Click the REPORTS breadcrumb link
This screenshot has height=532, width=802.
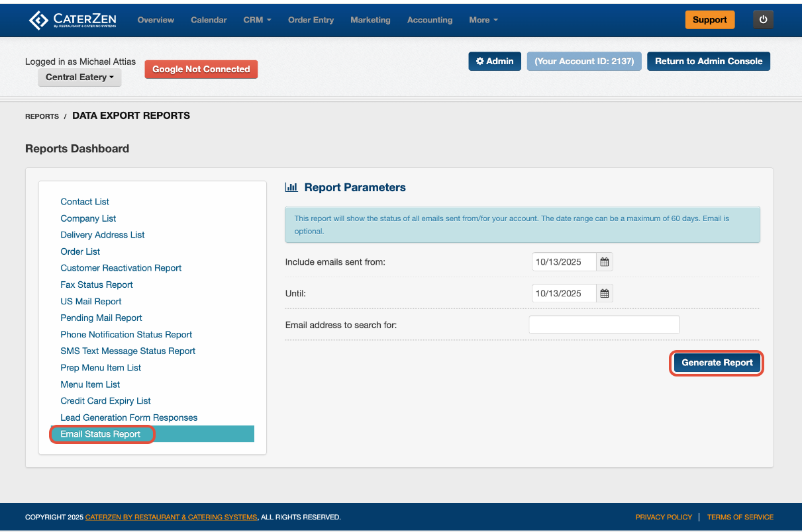(42, 116)
